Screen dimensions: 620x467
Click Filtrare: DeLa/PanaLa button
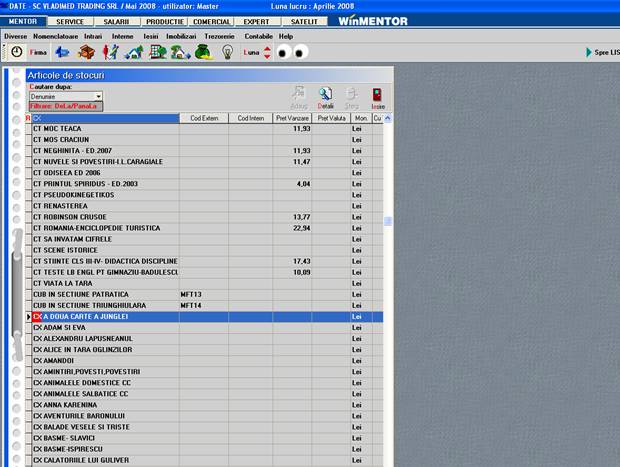pos(66,106)
